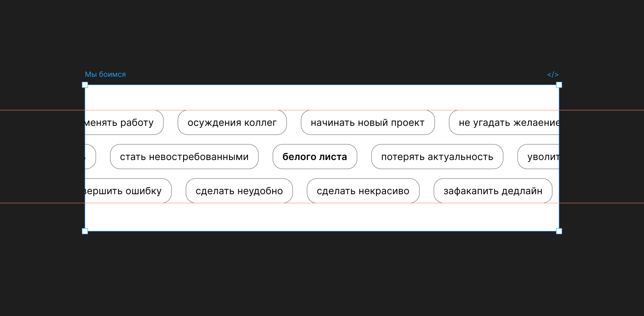Click the cut-off "уволит" chip at right
Viewport: 644px width, 316px height.
pyautogui.click(x=539, y=157)
